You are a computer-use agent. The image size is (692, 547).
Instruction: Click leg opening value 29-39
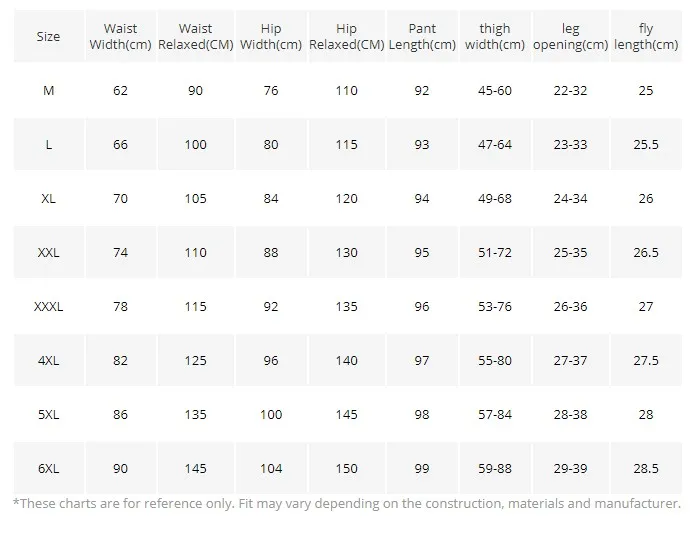pos(570,469)
